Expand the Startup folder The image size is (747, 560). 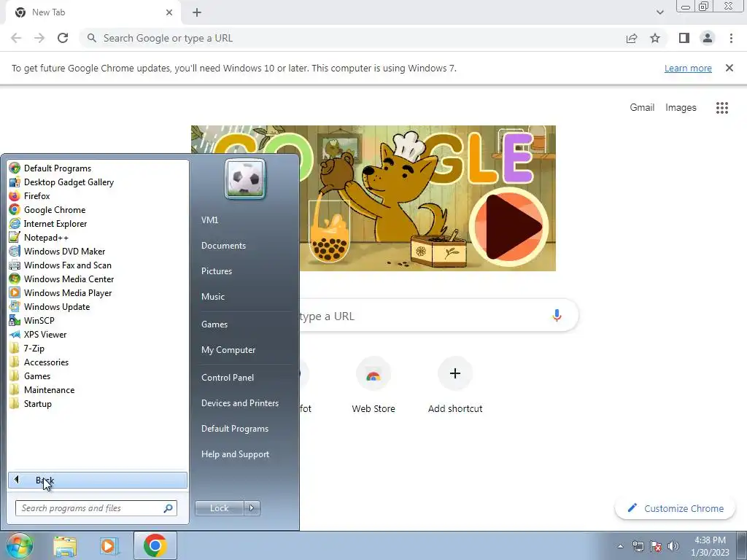tap(31, 402)
